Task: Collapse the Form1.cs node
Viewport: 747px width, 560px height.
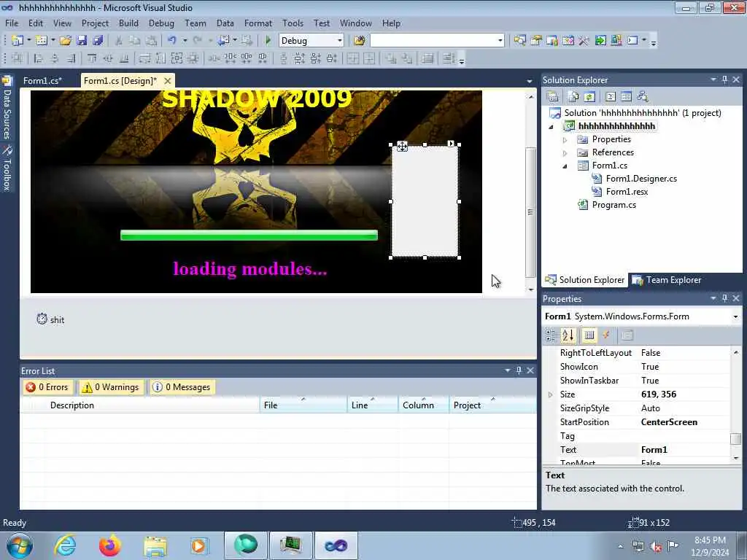Action: pos(565,166)
